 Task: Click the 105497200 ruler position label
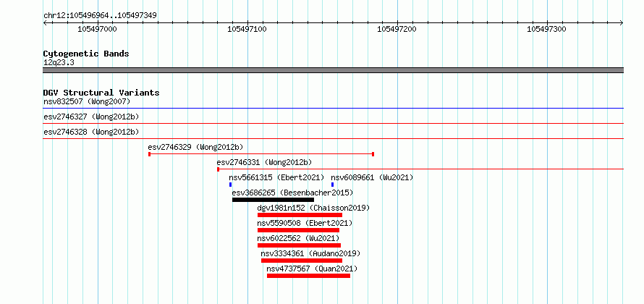tap(397, 29)
